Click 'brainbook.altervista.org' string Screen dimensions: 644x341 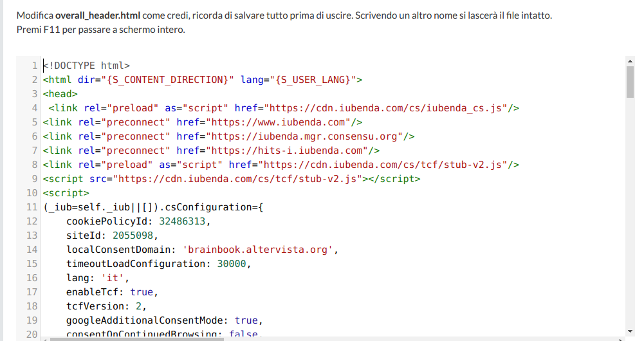point(258,250)
